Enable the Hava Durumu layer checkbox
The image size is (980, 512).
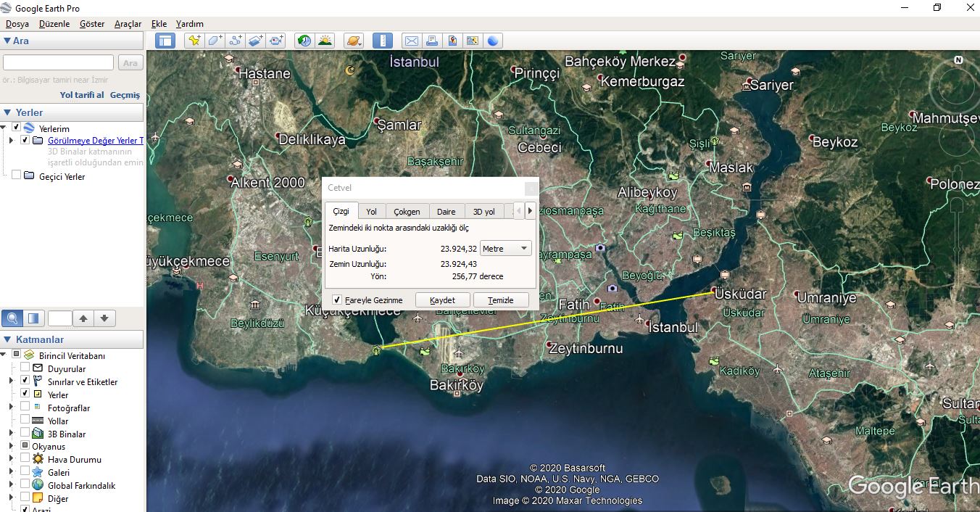point(25,459)
